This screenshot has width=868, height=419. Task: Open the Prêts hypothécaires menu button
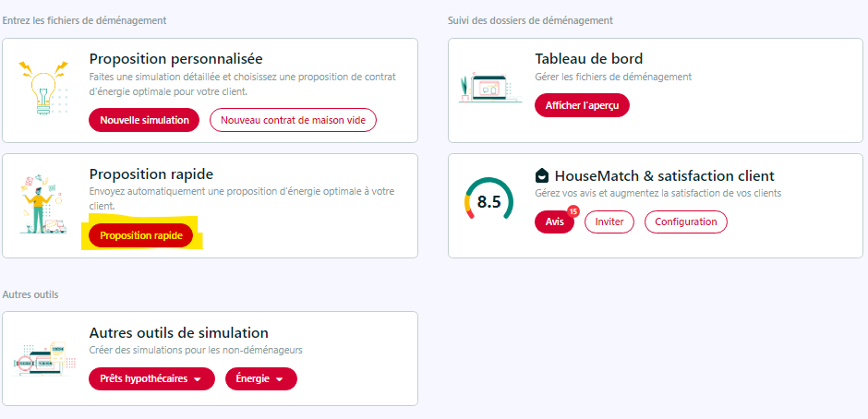tap(151, 378)
